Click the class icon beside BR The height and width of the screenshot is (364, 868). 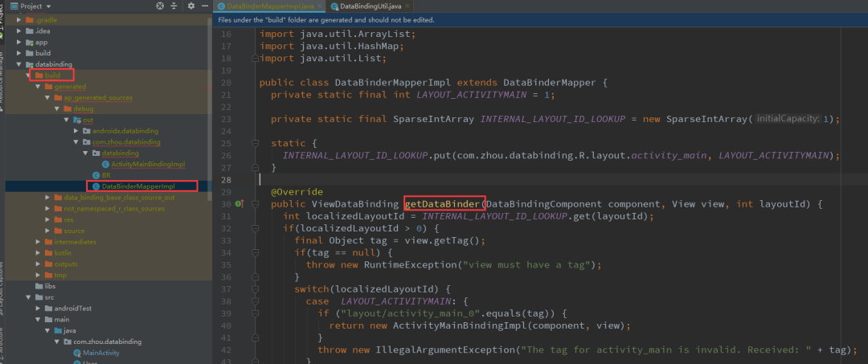[96, 175]
